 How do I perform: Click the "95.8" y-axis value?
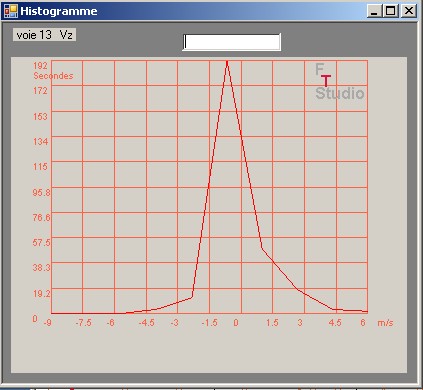coord(41,192)
